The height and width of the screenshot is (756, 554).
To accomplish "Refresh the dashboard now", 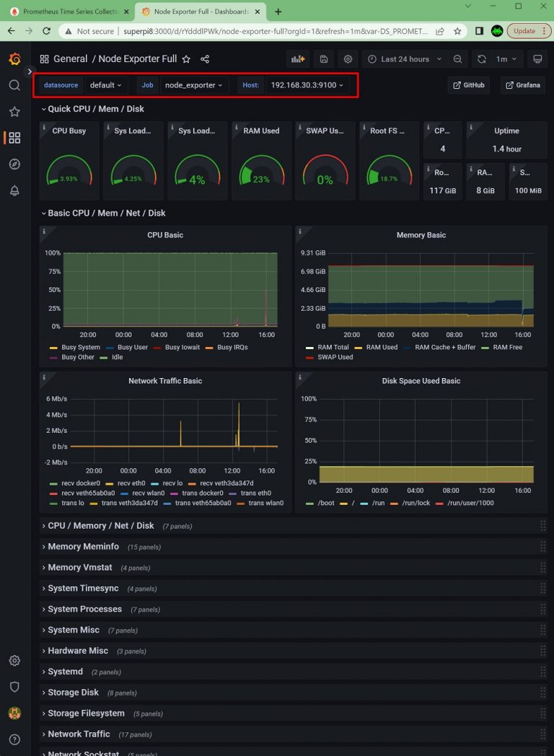I will (x=481, y=59).
